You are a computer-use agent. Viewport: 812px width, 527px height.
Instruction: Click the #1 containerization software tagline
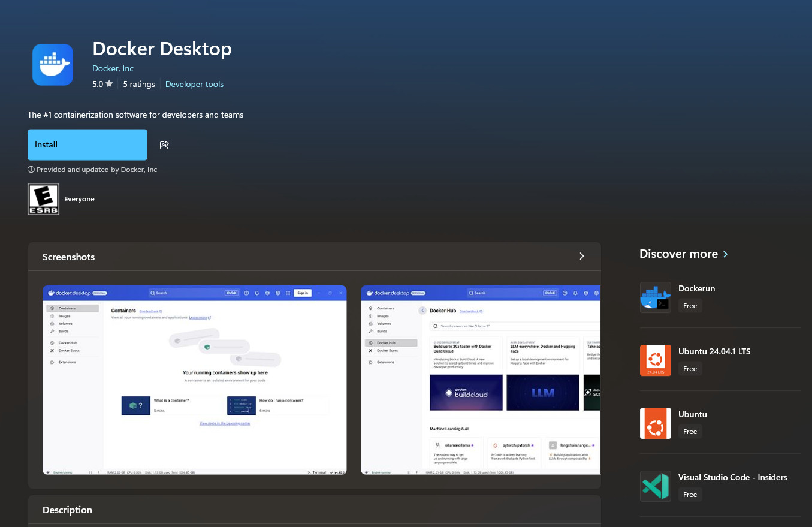(135, 115)
